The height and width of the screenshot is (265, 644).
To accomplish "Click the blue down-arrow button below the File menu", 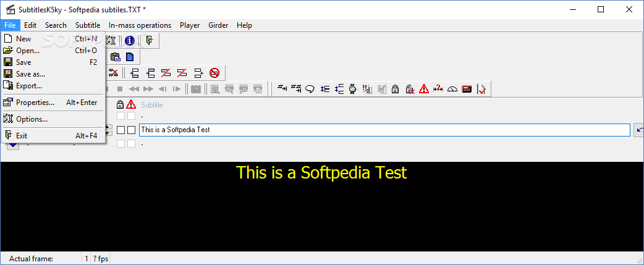I will [13, 145].
